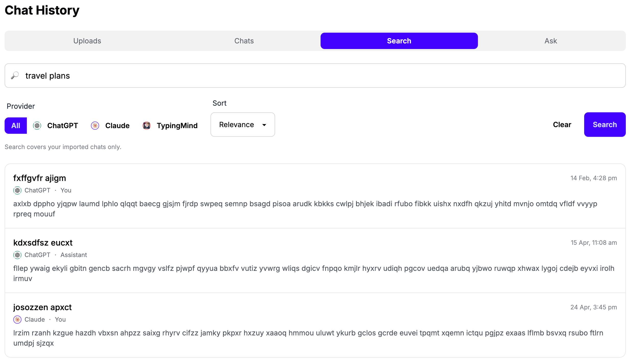Click the Claude provider logo icon

pos(95,126)
